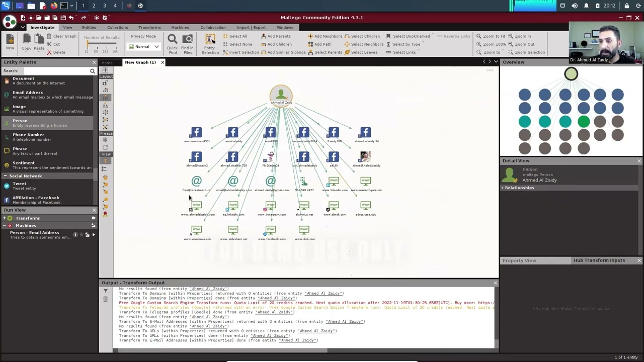Expand Transforms in Run View
This screenshot has height=362, width=644.
[4, 218]
